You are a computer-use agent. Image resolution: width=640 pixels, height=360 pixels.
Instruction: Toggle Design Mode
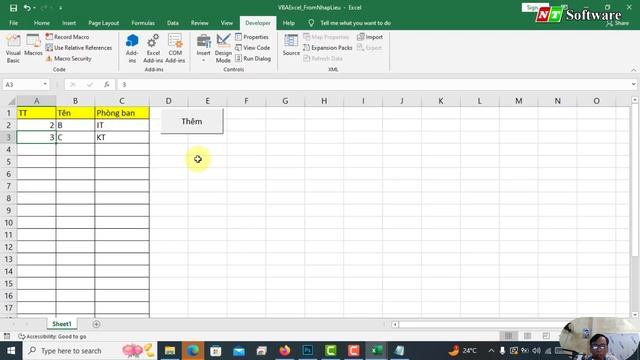pyautogui.click(x=223, y=48)
